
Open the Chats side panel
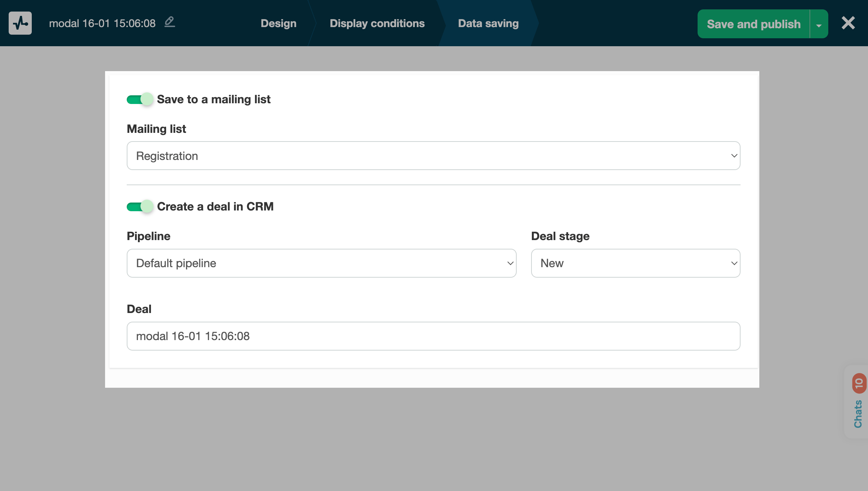[x=858, y=414]
